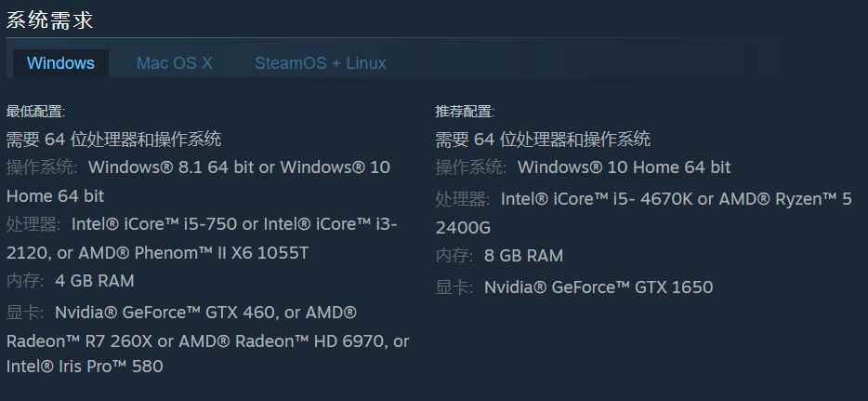Click the 操作系统 label under 推荐配置
The height and width of the screenshot is (401, 868).
coord(472,167)
